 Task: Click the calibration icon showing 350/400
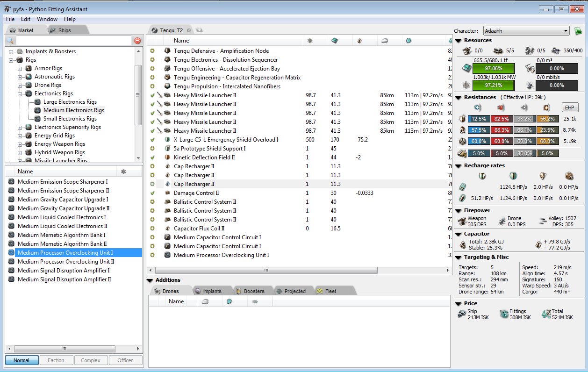[x=555, y=50]
